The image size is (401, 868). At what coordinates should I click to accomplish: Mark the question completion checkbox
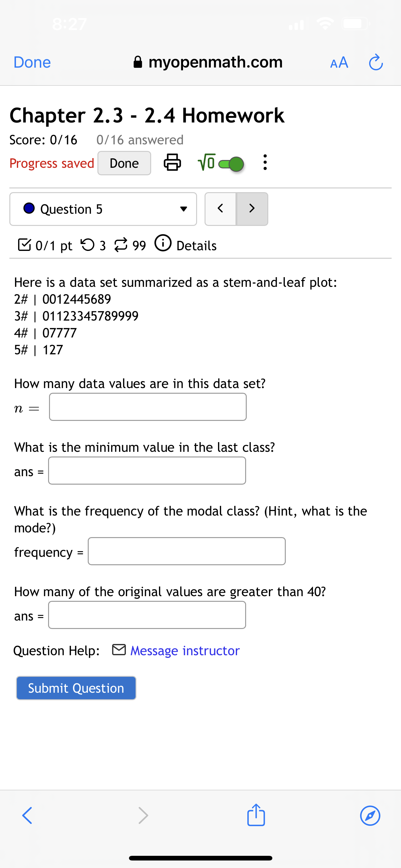[25, 245]
